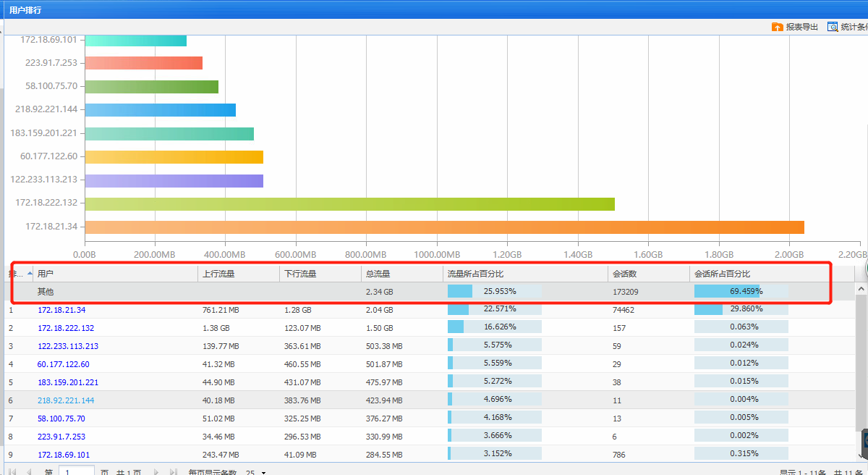Click the 报表导出 button label

(802, 27)
